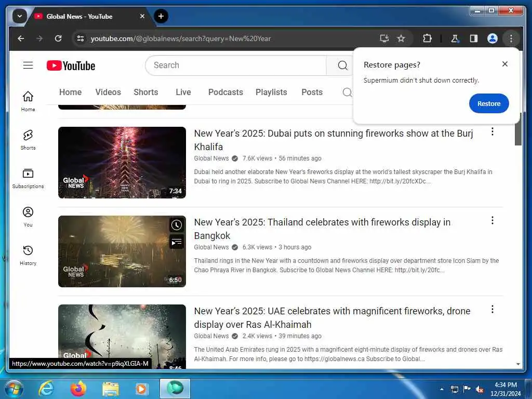Bookmark this page with the star
This screenshot has height=399, width=532.
[x=401, y=38]
